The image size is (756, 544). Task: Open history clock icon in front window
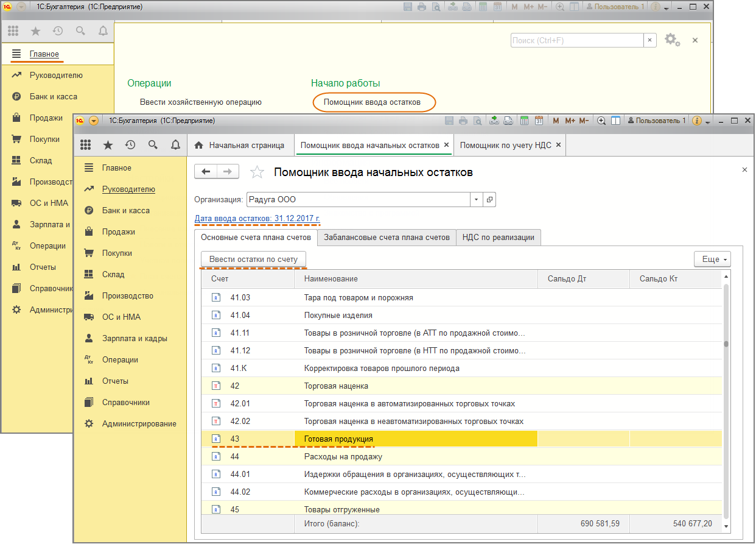[130, 145]
